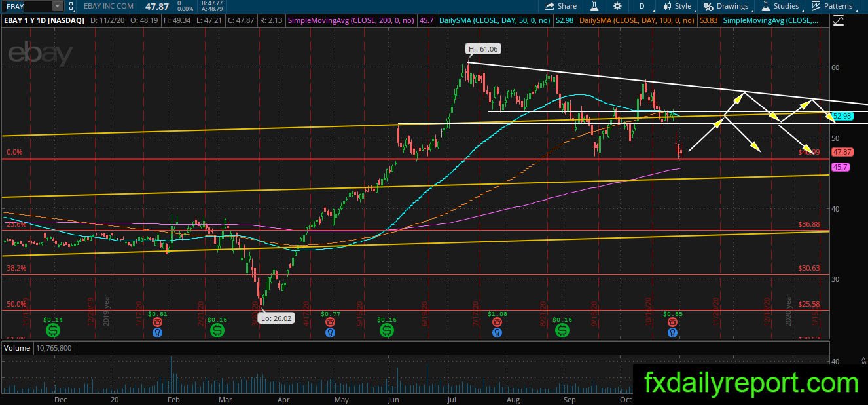Click the magenta 45.7 price bubble
The height and width of the screenshot is (405, 868).
[840, 168]
